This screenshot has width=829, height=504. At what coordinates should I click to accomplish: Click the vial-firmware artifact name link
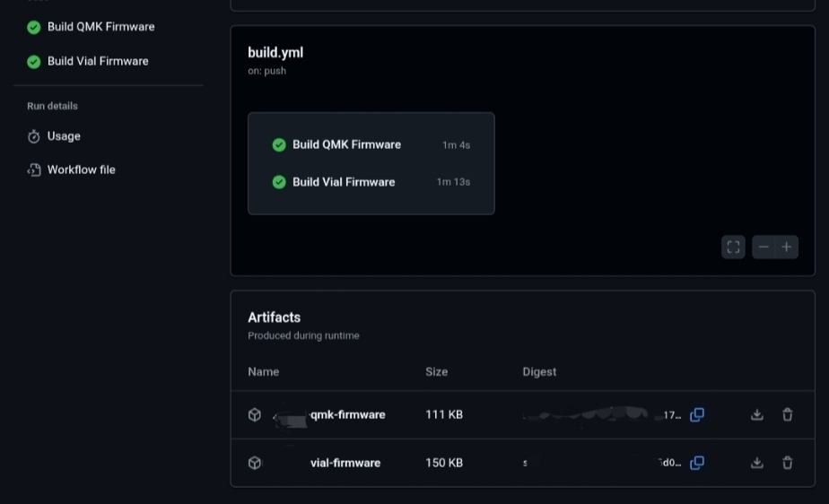[345, 463]
